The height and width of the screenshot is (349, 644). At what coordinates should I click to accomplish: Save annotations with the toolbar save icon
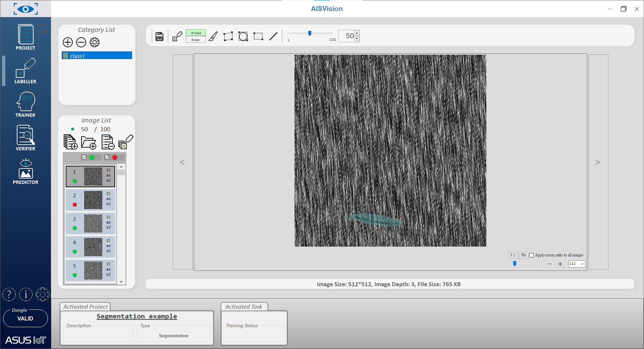[160, 36]
